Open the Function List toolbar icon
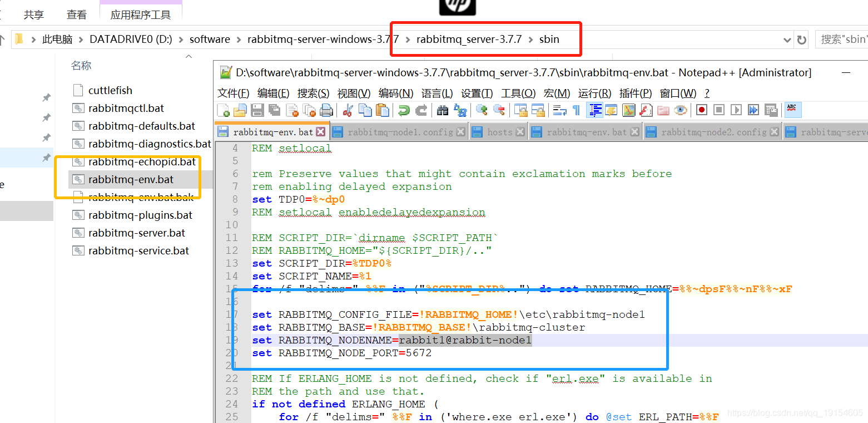Image resolution: width=868 pixels, height=423 pixels. (646, 110)
